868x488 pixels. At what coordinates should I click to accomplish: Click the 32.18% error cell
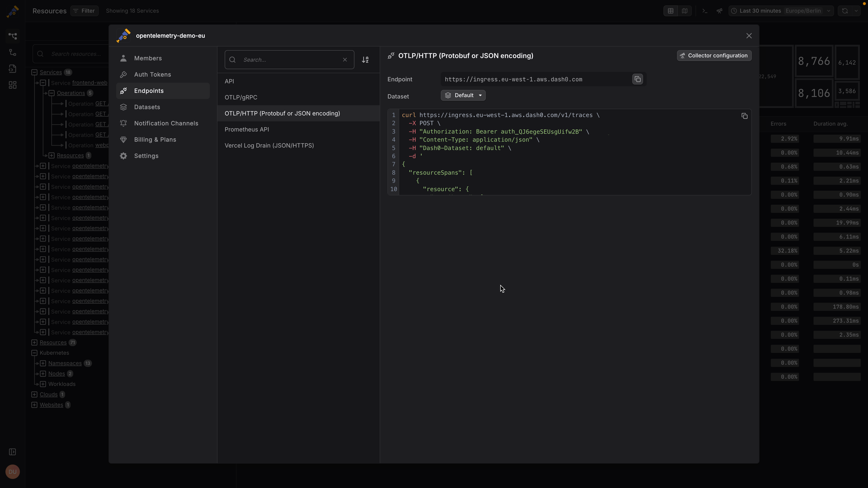(785, 251)
